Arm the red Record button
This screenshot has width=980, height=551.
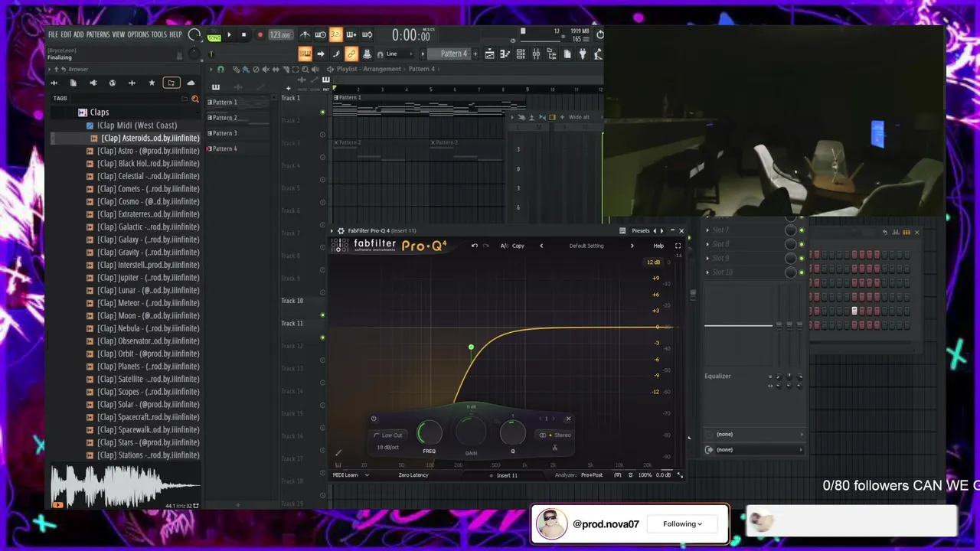tap(260, 34)
